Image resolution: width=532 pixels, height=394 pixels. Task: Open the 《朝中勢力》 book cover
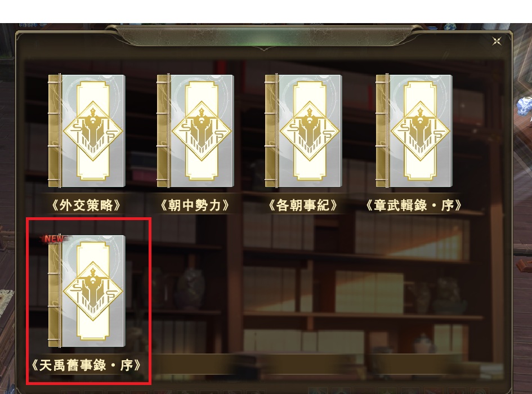tap(195, 131)
